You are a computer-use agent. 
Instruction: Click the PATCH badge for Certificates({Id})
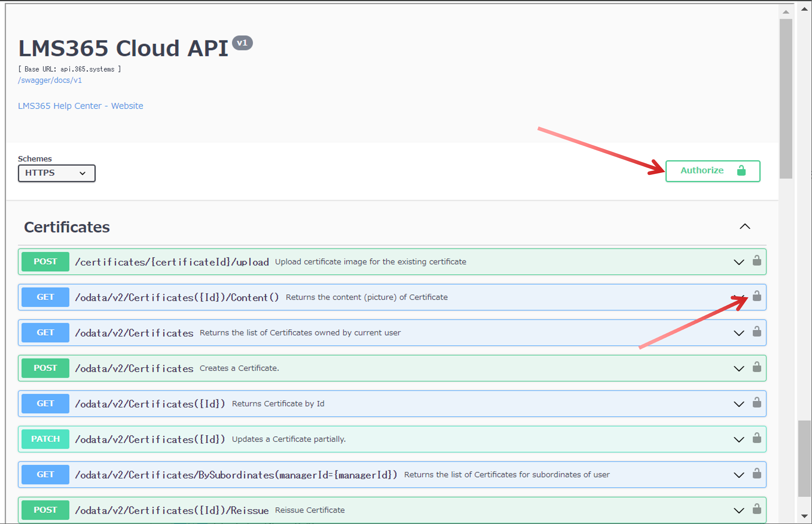click(45, 439)
